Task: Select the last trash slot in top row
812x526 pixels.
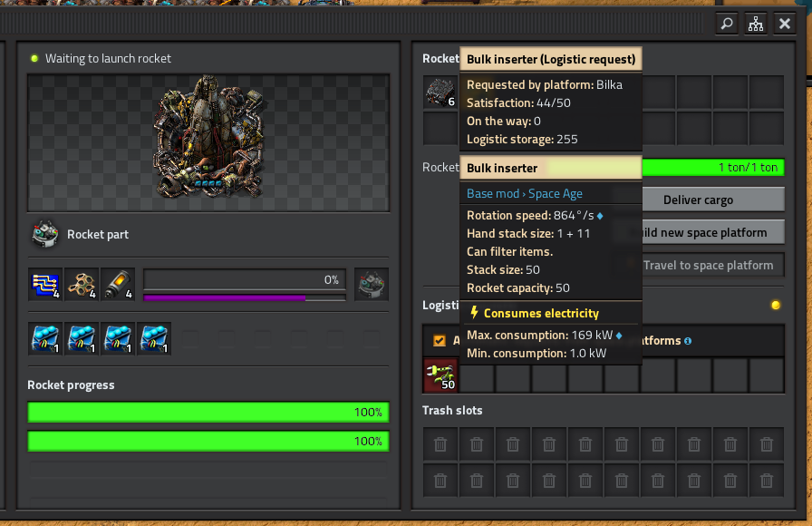Action: tap(767, 444)
